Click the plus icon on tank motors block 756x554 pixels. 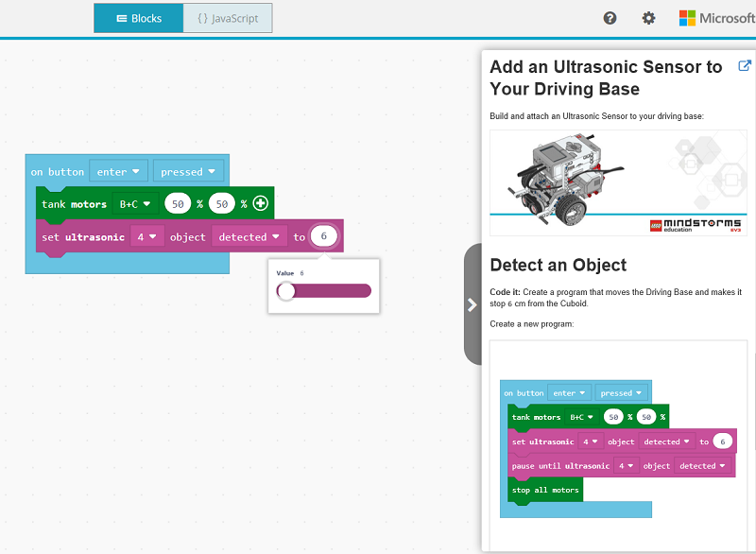[x=259, y=202]
